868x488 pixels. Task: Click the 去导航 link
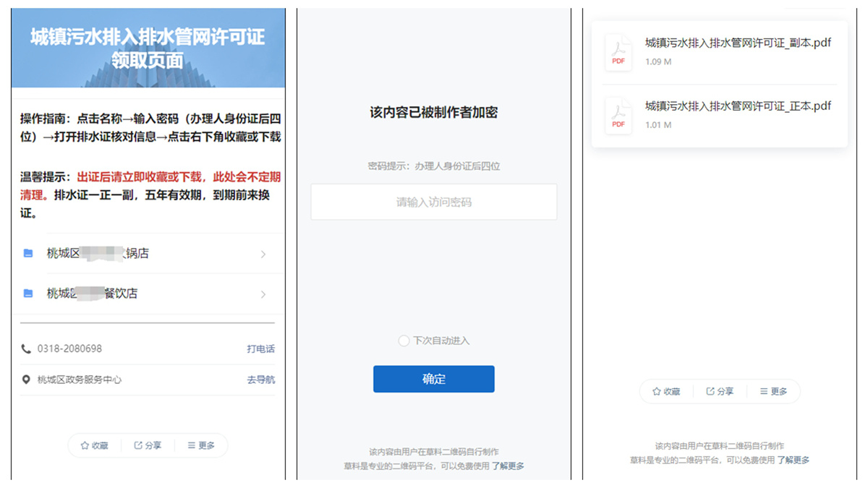pos(260,380)
